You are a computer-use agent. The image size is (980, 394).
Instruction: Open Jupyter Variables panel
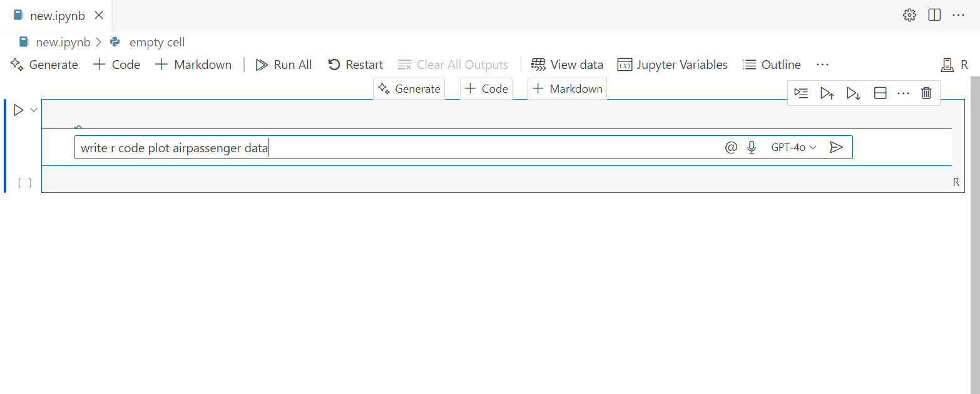click(x=673, y=65)
